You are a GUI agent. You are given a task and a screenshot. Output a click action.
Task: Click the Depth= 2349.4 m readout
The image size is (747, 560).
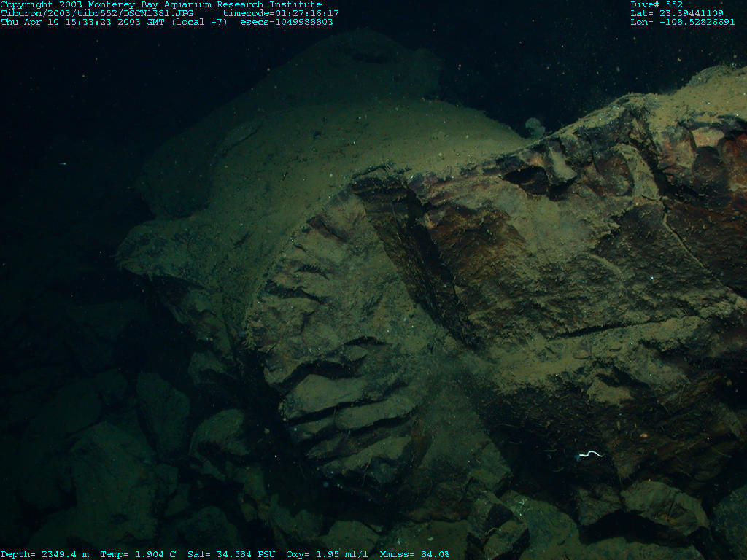(x=44, y=554)
